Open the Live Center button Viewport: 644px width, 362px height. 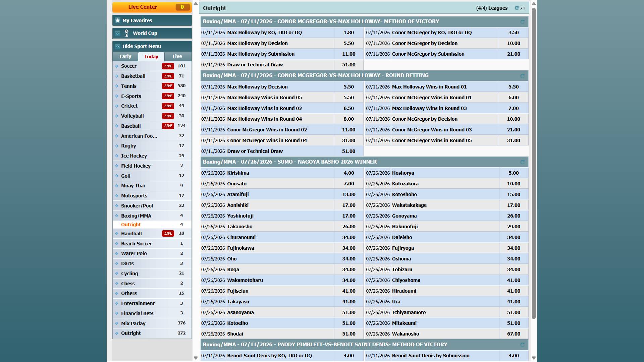152,7
